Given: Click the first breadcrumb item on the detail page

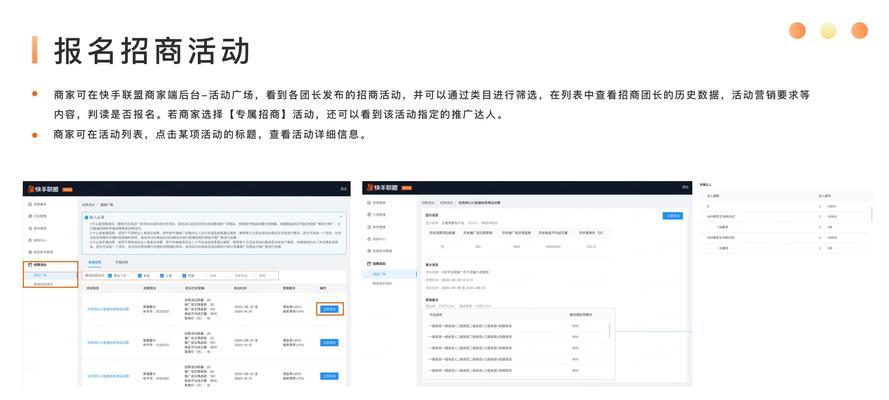Looking at the screenshot, I should pyautogui.click(x=426, y=202).
